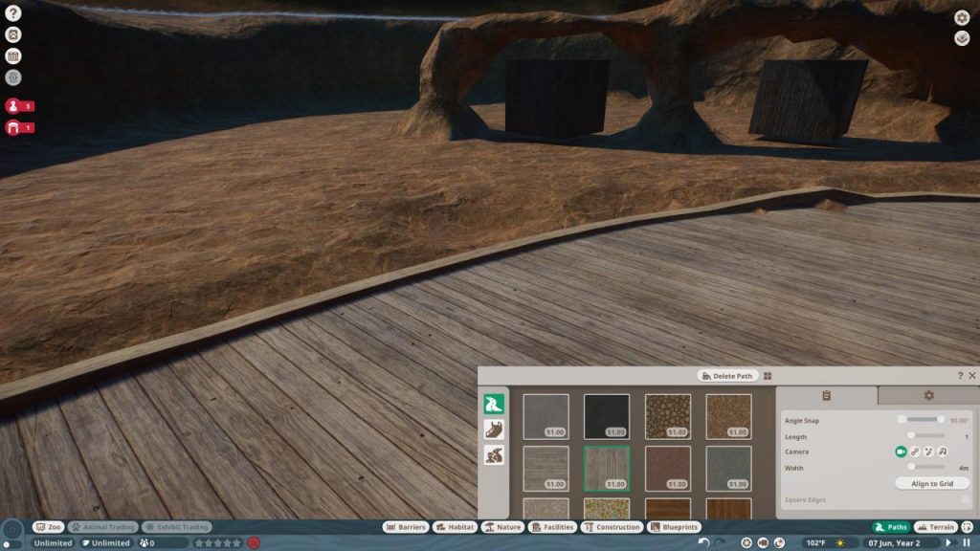Open the Nature menu
The height and width of the screenshot is (551, 980).
click(x=502, y=527)
